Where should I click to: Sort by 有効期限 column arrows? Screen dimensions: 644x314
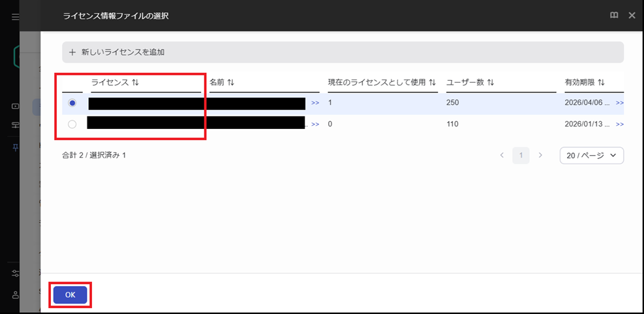click(602, 82)
